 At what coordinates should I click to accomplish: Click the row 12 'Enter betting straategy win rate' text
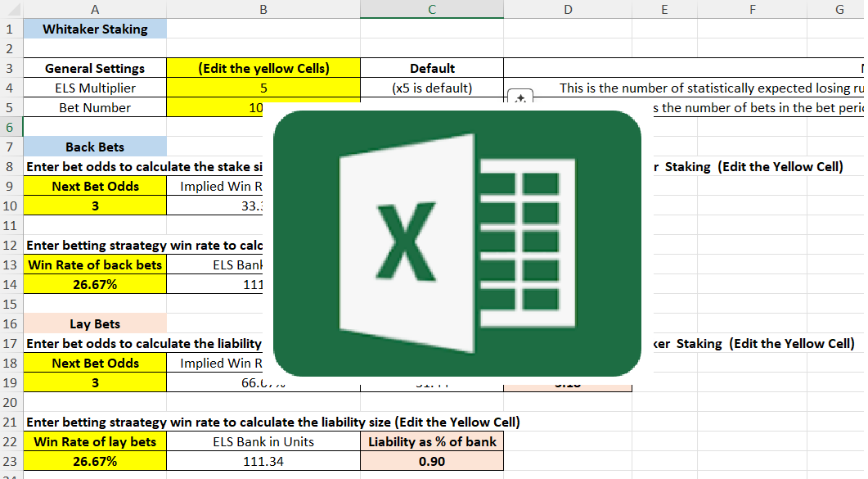pos(145,246)
